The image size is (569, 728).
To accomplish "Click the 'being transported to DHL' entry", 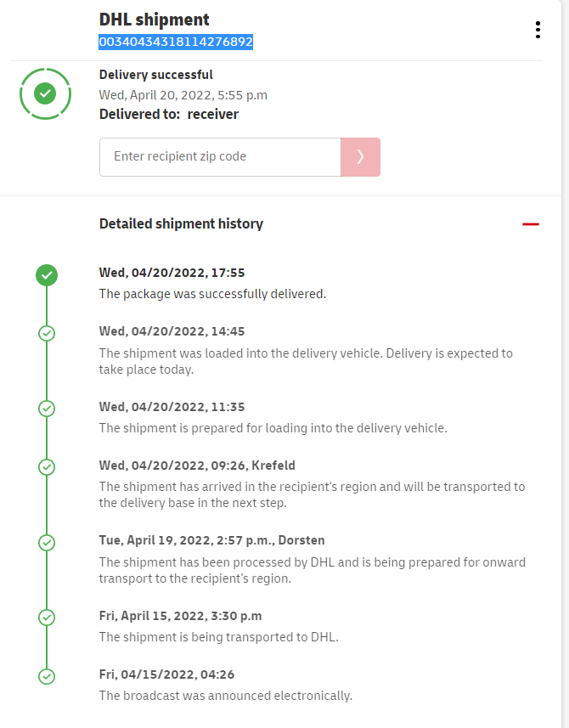I will (218, 636).
